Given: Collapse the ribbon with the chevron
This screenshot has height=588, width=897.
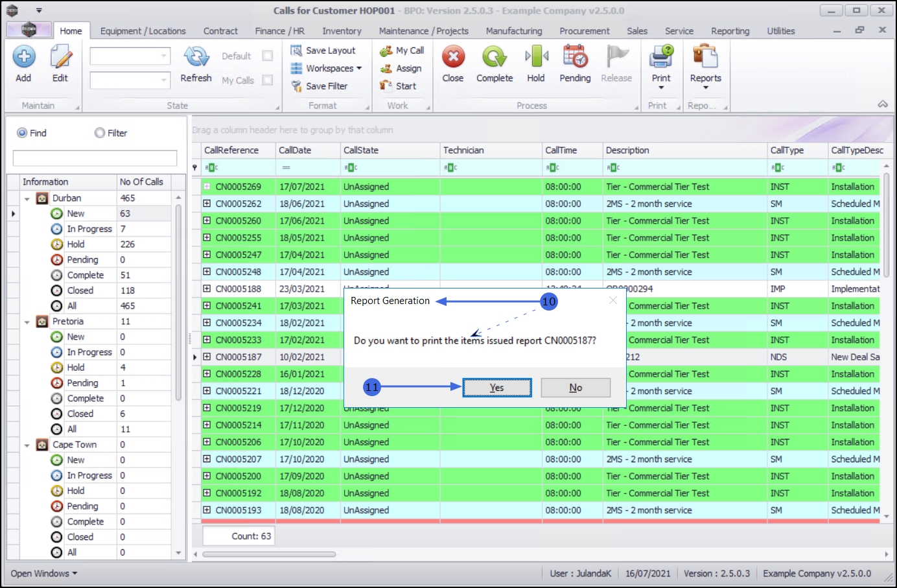Looking at the screenshot, I should pos(883,104).
